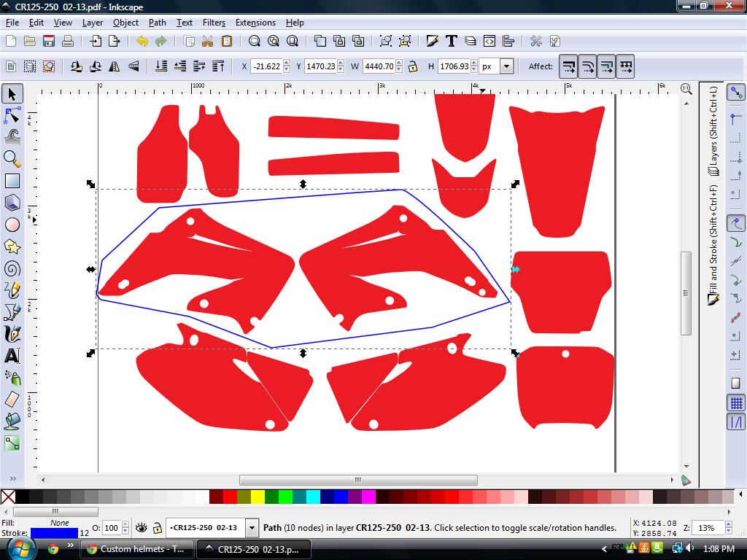Select the Node editing tool
Screen dimensions: 747x560
12,115
